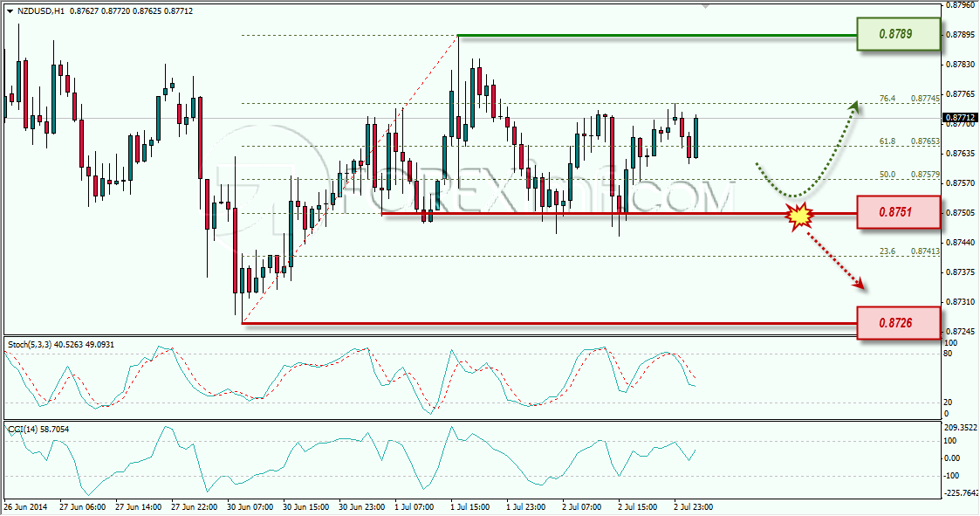
Task: Click the CCI scale minimum -225.7642
Action: [x=961, y=493]
